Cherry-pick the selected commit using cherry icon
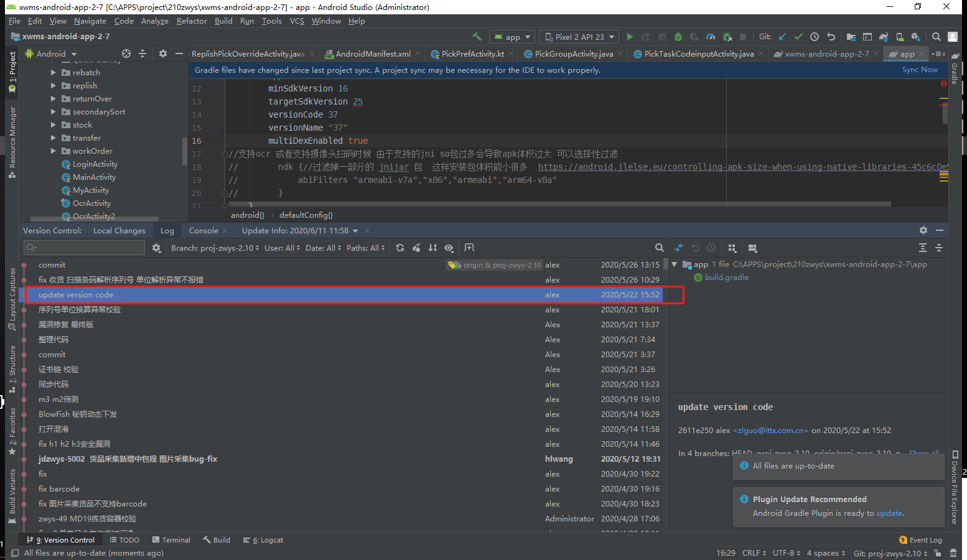 [416, 248]
